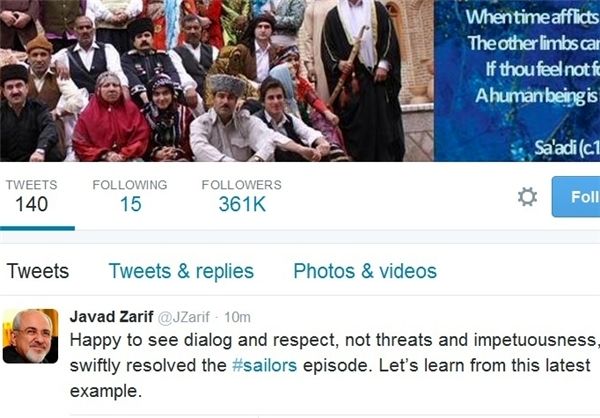Open Javad Zarif's avatar picture

(31, 336)
